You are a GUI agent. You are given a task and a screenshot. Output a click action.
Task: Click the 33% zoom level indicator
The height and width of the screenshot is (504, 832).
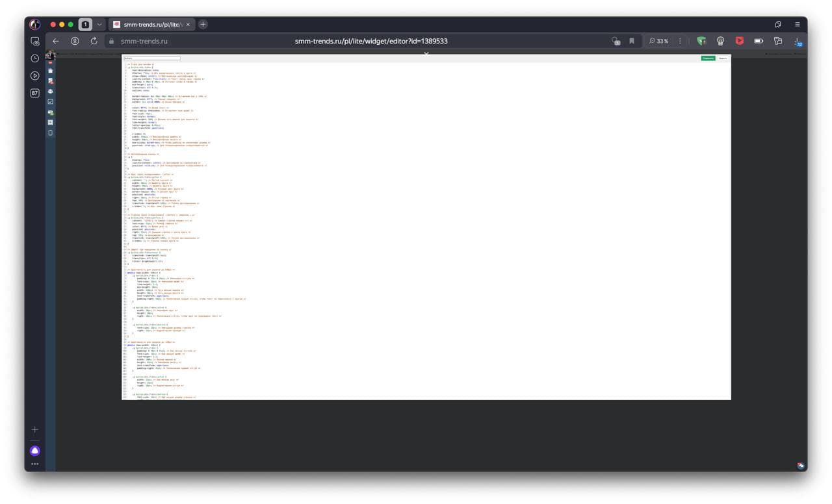[x=659, y=41]
